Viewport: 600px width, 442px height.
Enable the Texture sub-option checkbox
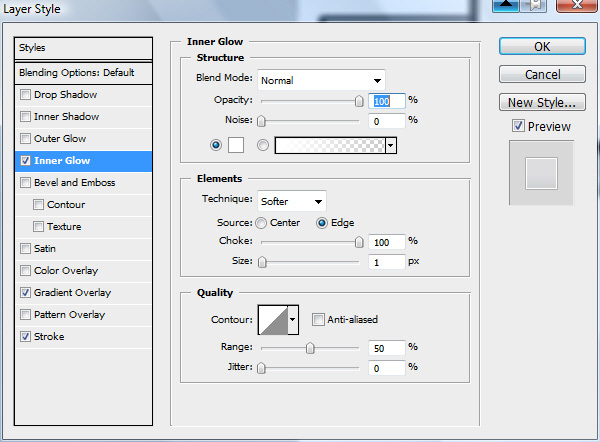pos(38,227)
